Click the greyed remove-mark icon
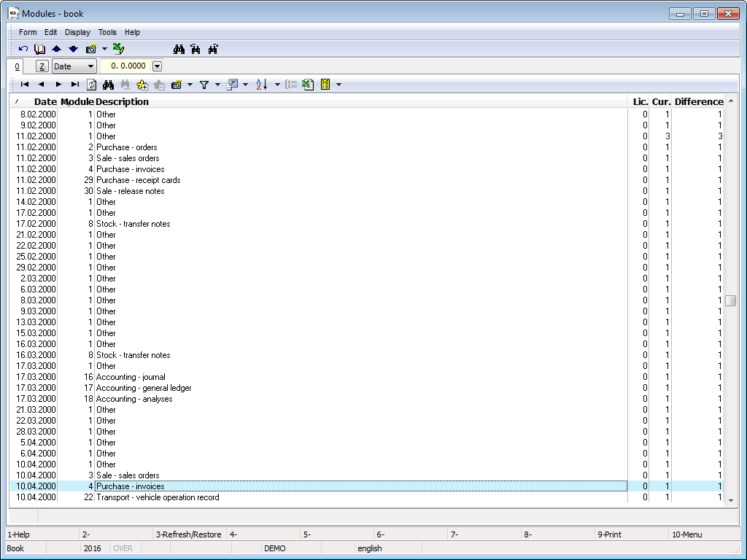Image resolution: width=747 pixels, height=560 pixels. click(x=159, y=85)
